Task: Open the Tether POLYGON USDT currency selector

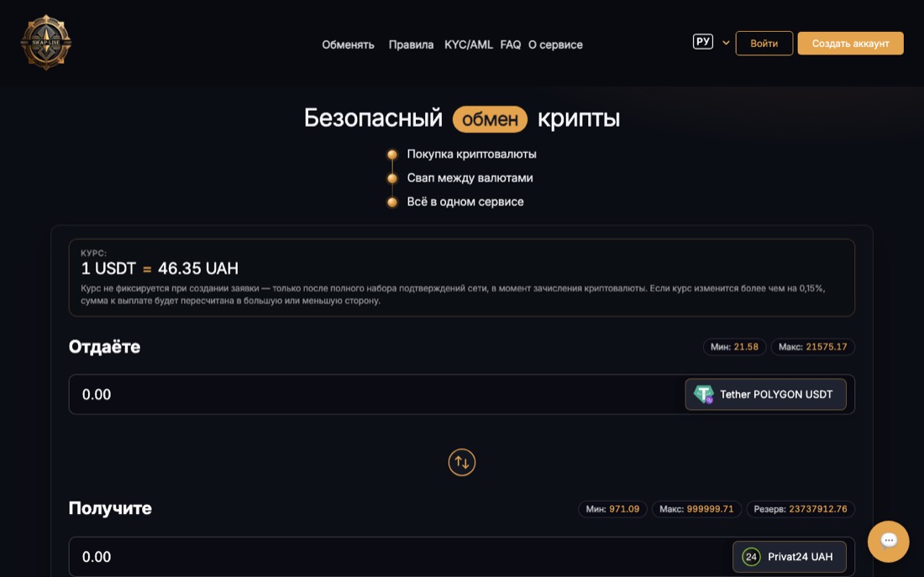Action: (x=765, y=394)
